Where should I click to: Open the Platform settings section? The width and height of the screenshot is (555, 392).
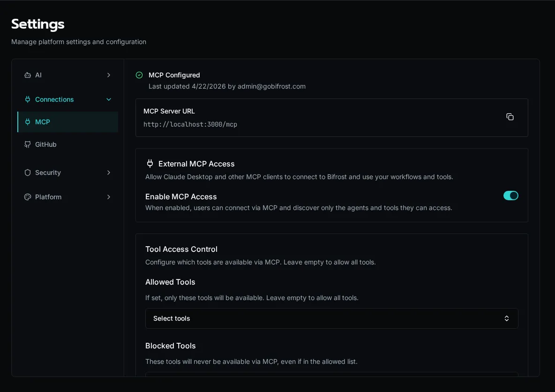tap(67, 197)
